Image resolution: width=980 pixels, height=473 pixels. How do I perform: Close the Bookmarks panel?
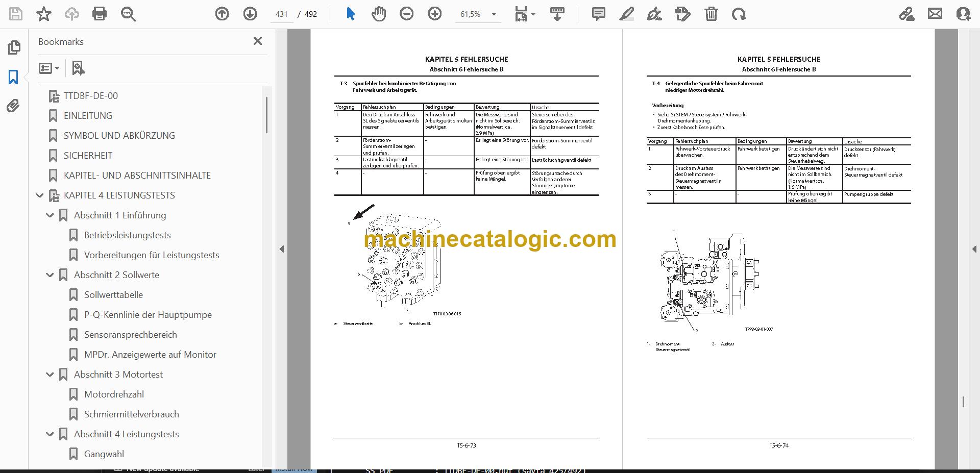(x=258, y=41)
